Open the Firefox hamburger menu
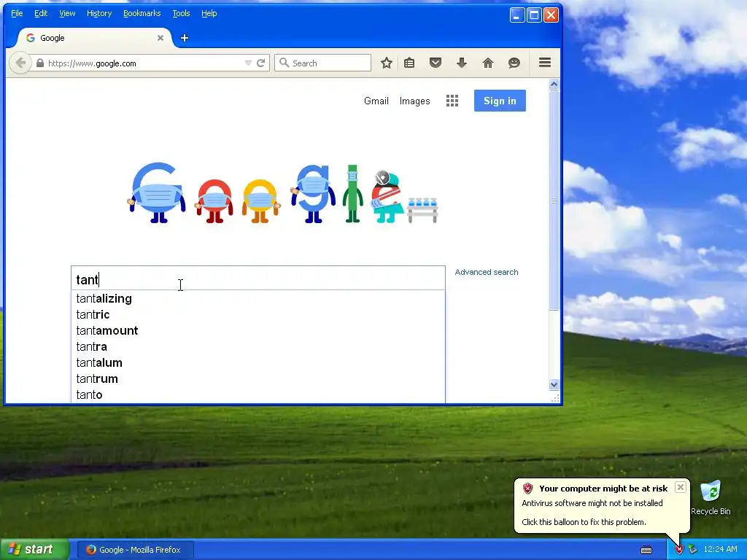The image size is (747, 560). coord(545,63)
